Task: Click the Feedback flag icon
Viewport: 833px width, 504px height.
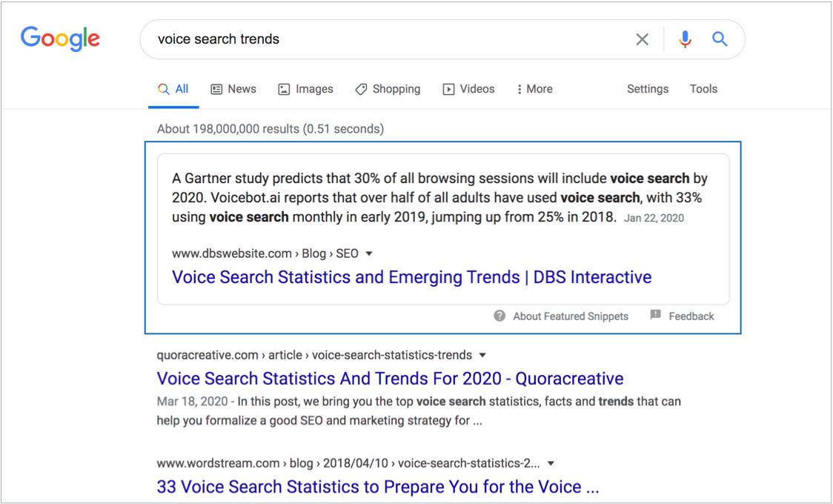Action: click(x=655, y=315)
